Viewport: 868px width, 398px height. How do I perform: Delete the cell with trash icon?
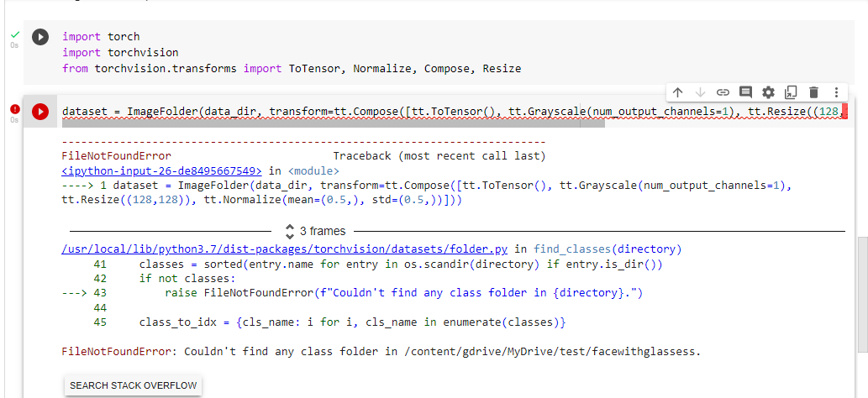(813, 92)
